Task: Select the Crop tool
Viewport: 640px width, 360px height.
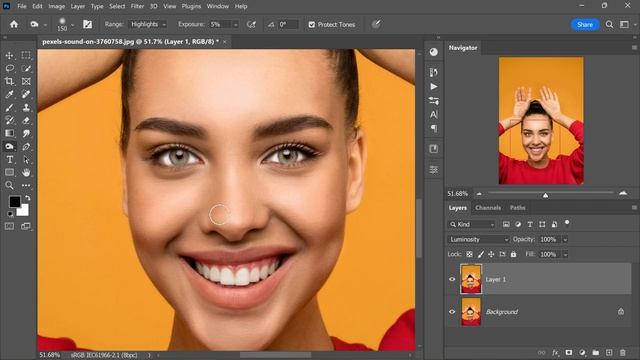Action: (x=9, y=81)
